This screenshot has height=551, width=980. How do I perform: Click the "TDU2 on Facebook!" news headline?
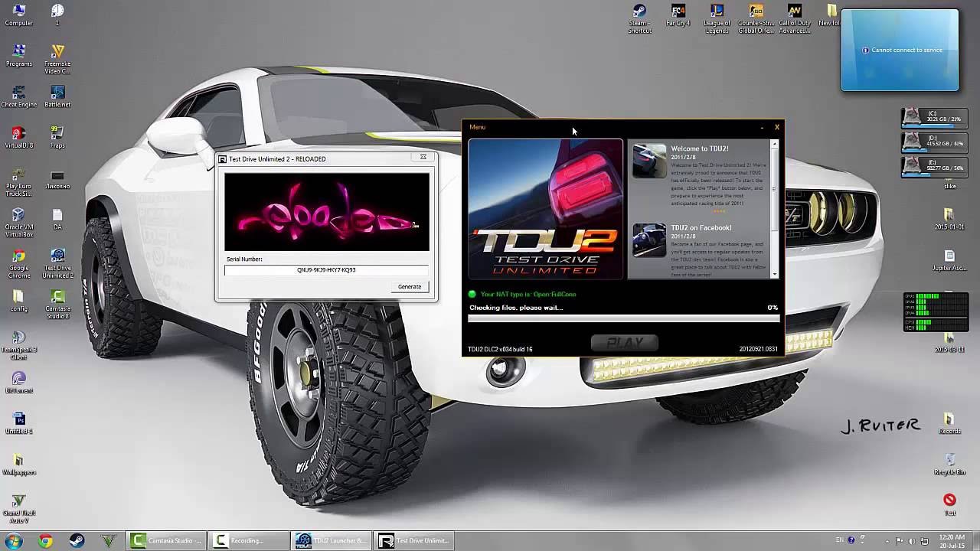[x=701, y=228]
